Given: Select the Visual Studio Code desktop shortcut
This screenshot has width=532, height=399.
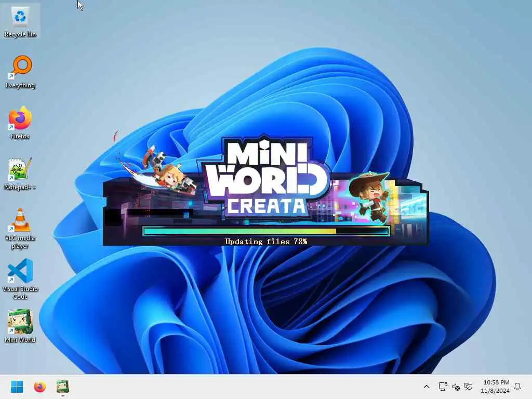Looking at the screenshot, I should click(20, 279).
